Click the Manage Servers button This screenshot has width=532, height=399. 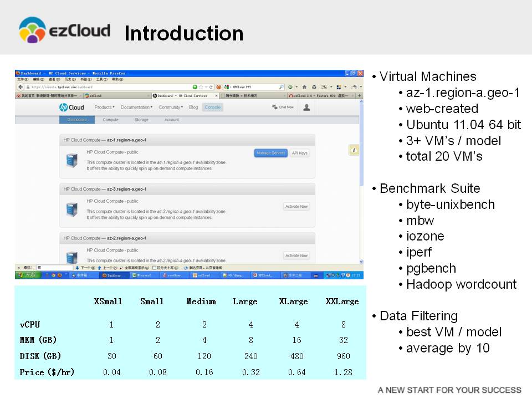pyautogui.click(x=270, y=153)
